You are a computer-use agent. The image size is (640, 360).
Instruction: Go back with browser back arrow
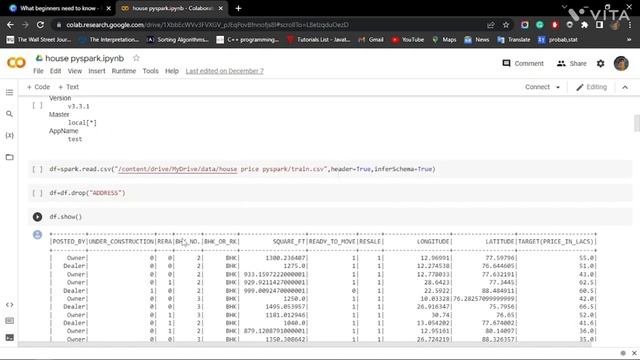[10, 25]
